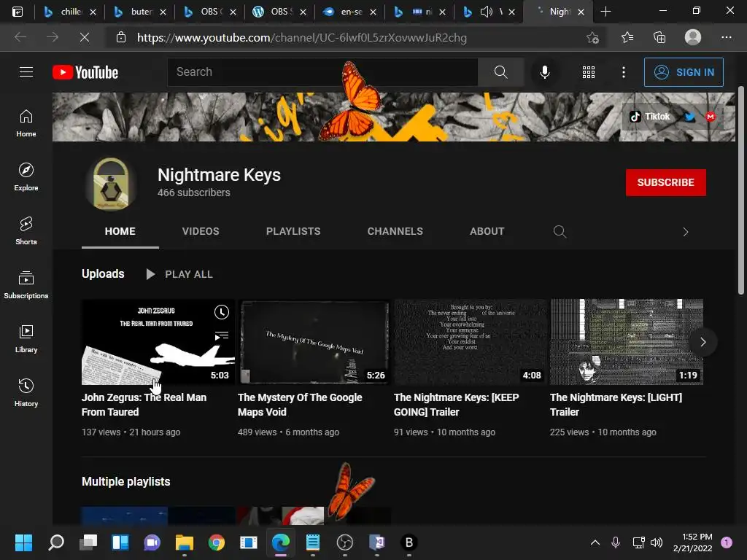747x560 pixels.
Task: Open Library in sidebar
Action: click(x=26, y=338)
